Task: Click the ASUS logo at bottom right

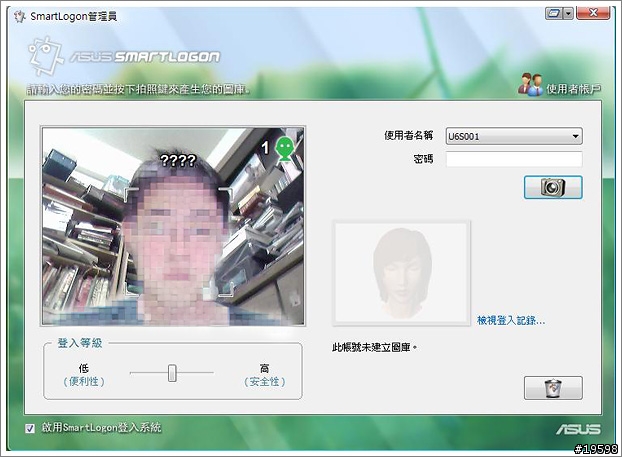Action: coord(578,429)
